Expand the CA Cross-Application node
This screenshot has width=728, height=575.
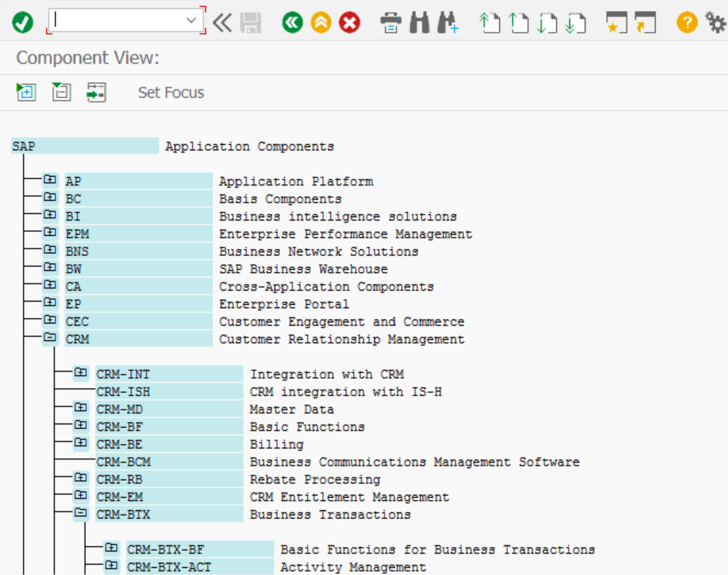[50, 285]
